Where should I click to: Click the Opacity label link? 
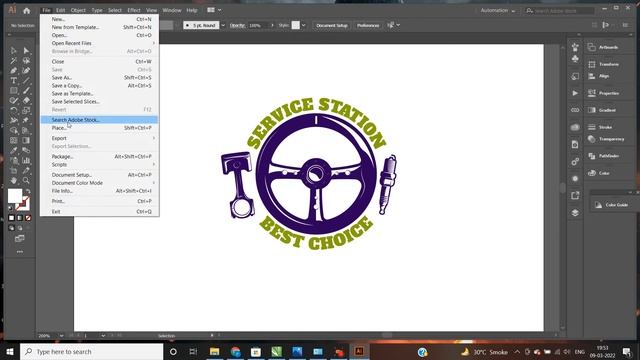237,25
